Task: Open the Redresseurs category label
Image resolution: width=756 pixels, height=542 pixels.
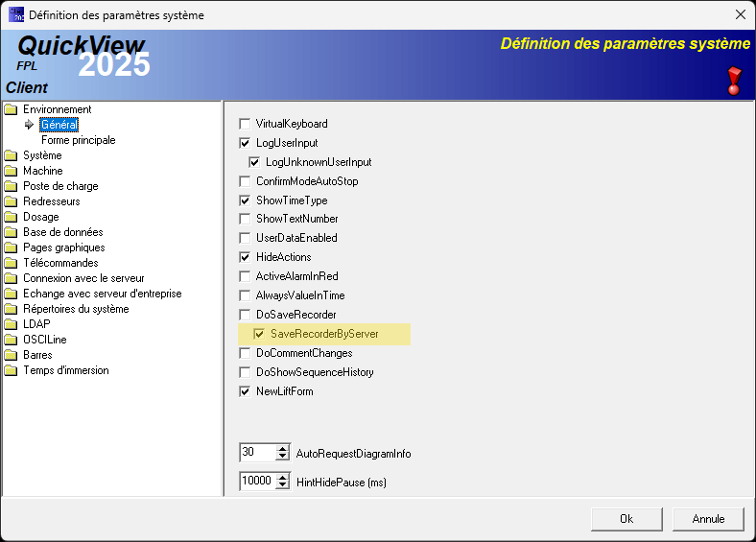Action: click(52, 201)
